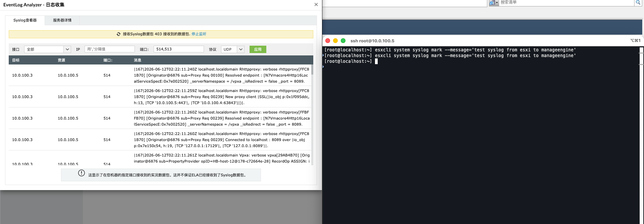Open the 服务器详情 tab

[x=62, y=20]
